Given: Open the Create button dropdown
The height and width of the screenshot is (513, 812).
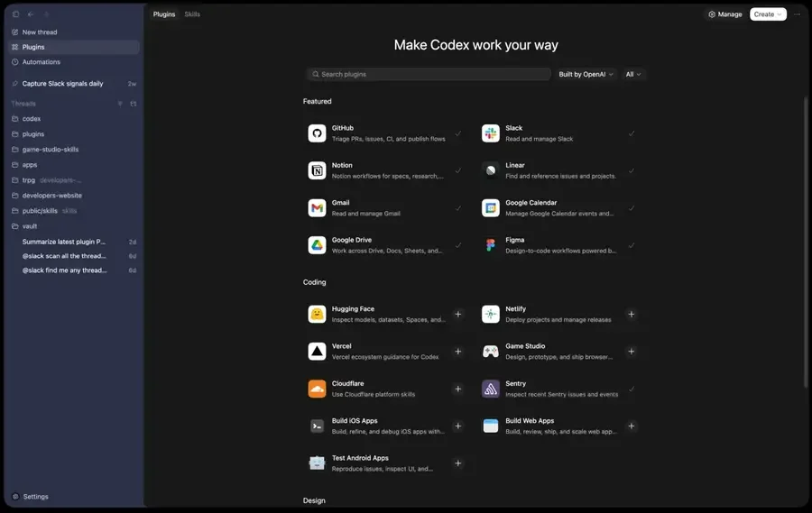Looking at the screenshot, I should [768, 14].
